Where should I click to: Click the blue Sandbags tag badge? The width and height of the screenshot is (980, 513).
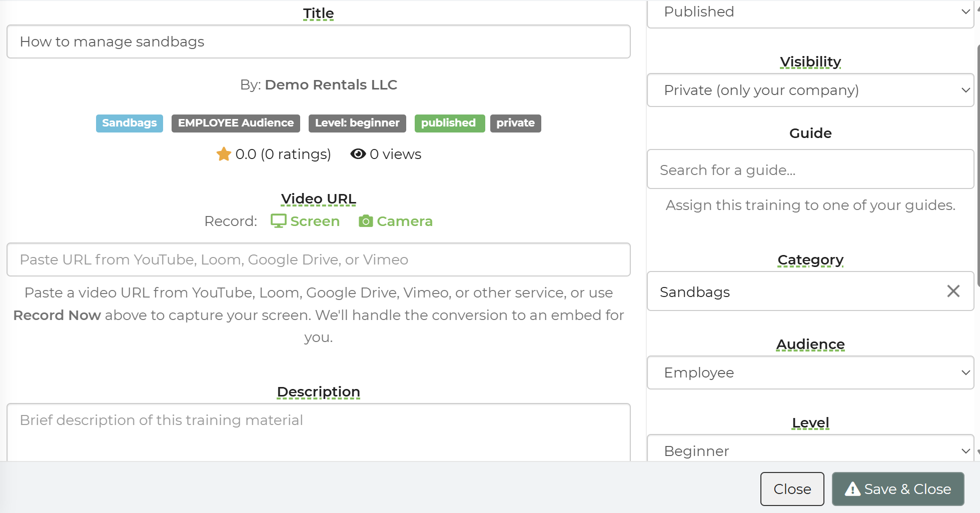[x=129, y=123]
